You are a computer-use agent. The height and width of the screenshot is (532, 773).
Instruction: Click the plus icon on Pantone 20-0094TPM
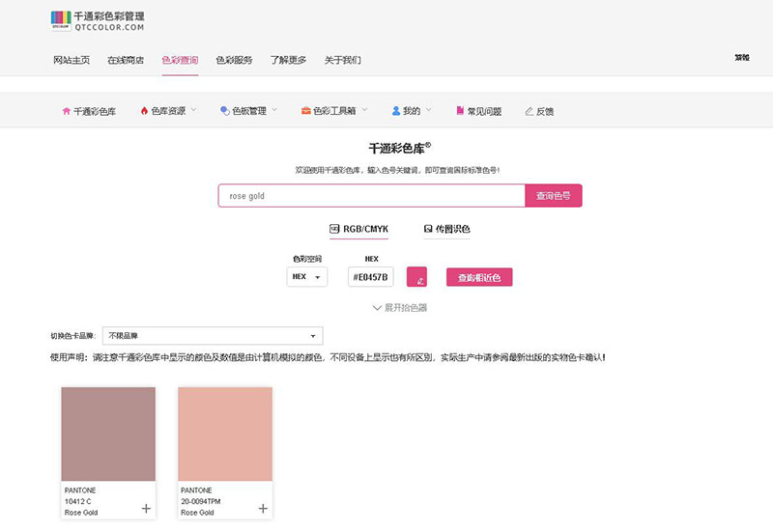(262, 508)
